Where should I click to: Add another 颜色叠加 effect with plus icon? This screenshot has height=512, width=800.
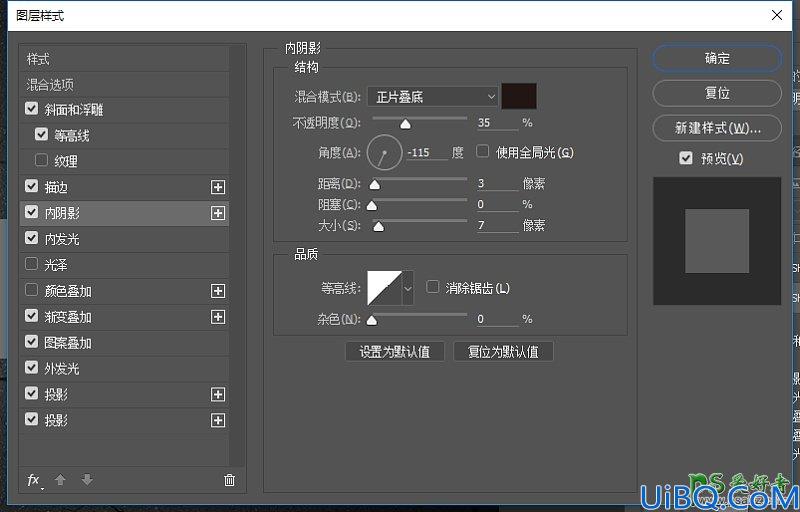pyautogui.click(x=218, y=291)
